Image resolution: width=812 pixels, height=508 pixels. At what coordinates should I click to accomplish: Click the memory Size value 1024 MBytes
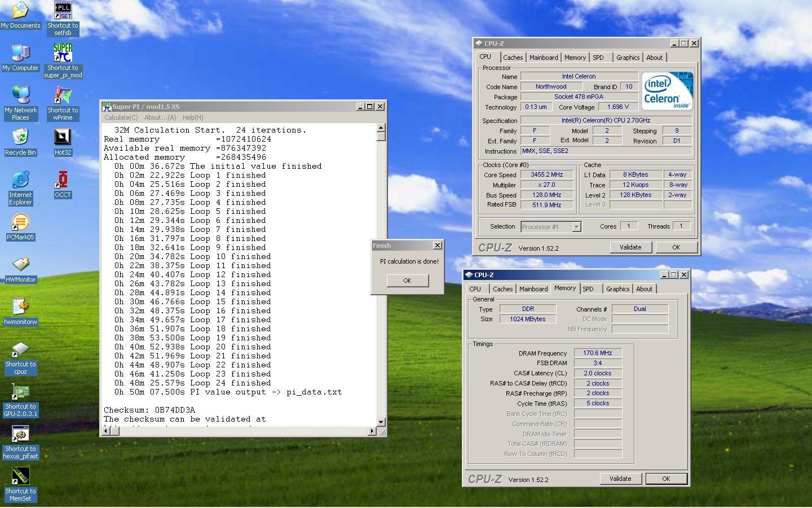point(528,319)
